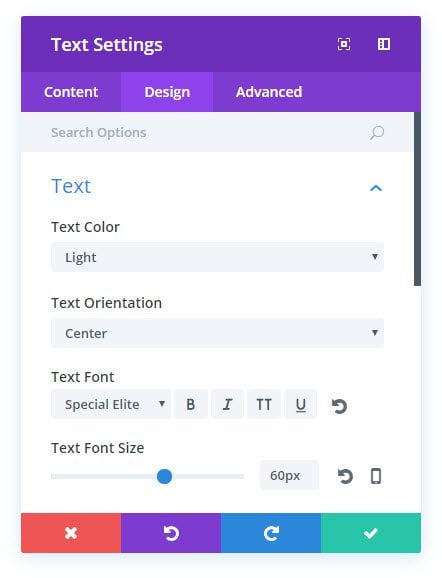Collapse the Text section
This screenshot has width=442, height=578.
coord(376,188)
